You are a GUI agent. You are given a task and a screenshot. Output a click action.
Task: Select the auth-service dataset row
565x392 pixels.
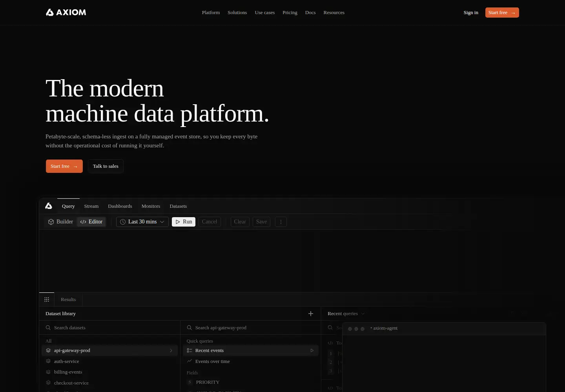click(109, 361)
